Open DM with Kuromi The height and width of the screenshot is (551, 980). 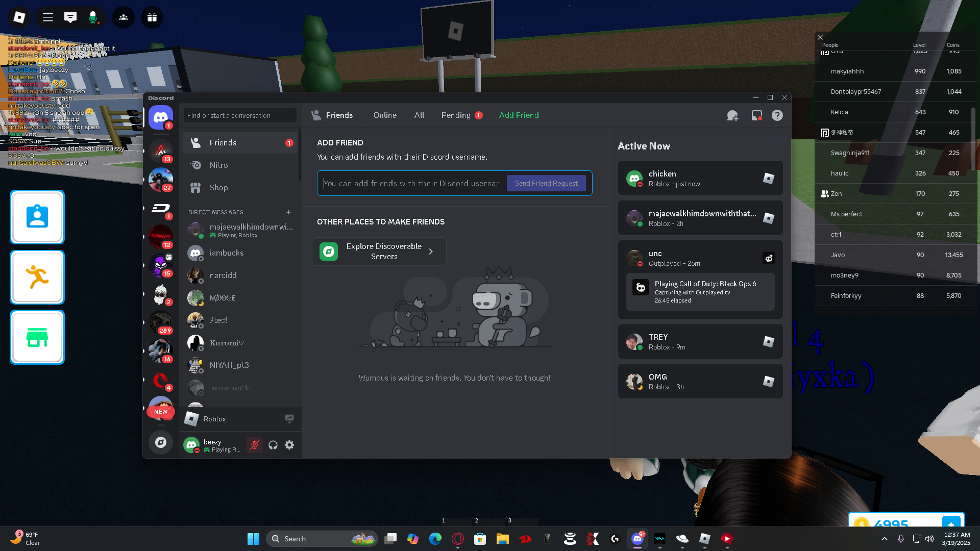(x=240, y=343)
